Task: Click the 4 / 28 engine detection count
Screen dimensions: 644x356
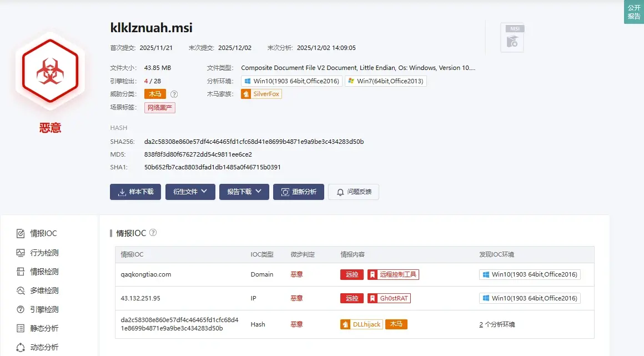Action: coord(152,81)
